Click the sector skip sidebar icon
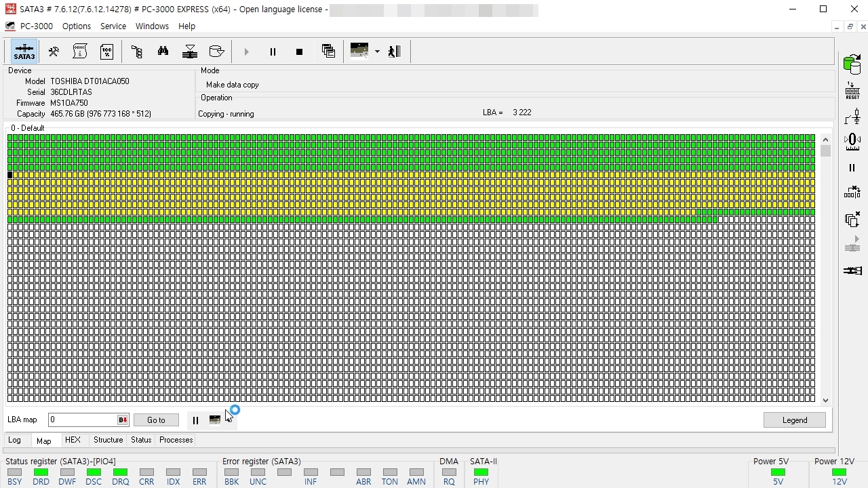The width and height of the screenshot is (868, 488). [852, 193]
